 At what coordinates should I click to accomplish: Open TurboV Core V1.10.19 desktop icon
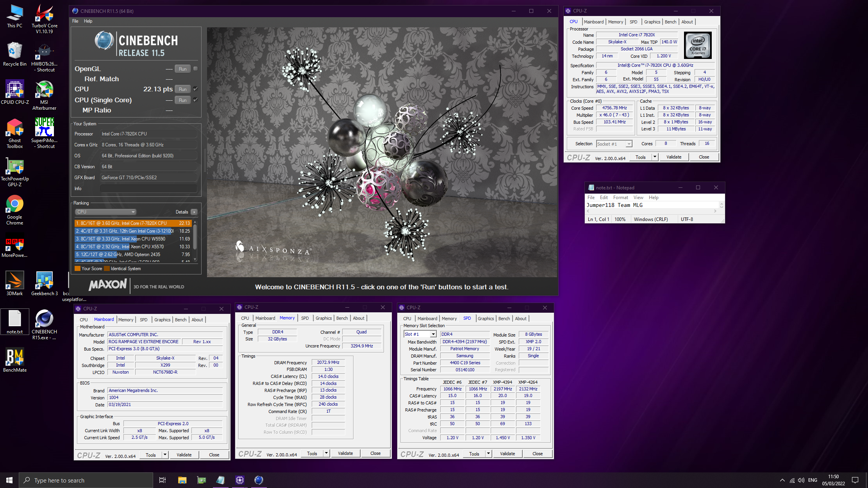click(x=45, y=19)
